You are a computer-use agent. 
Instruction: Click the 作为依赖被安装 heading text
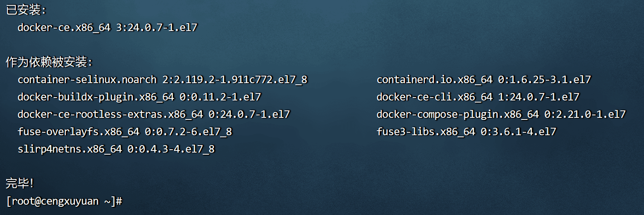49,62
